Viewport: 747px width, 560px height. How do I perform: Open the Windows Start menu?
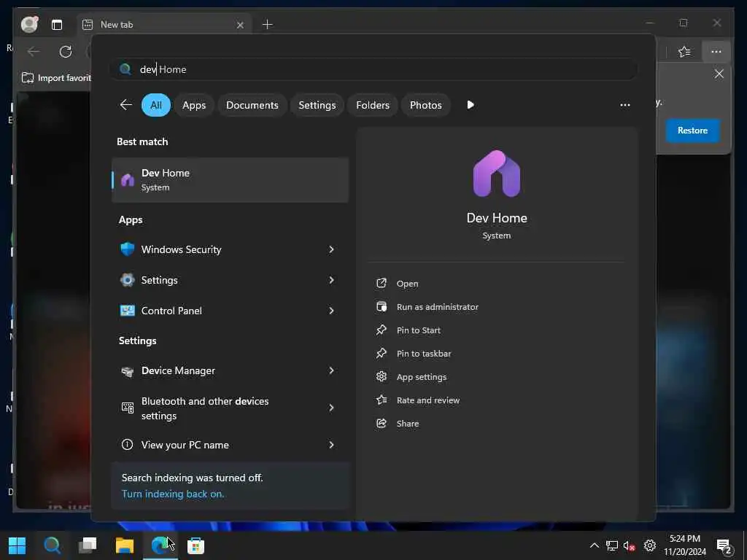[x=18, y=545]
